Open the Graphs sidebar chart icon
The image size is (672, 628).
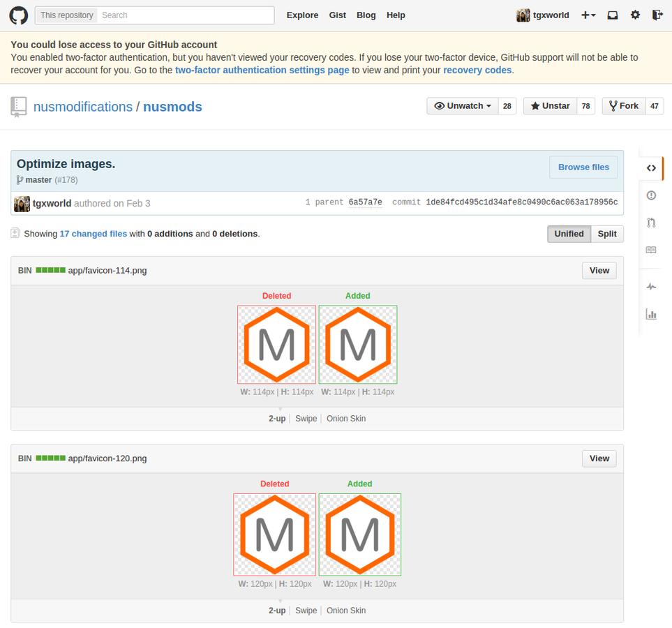tap(651, 314)
